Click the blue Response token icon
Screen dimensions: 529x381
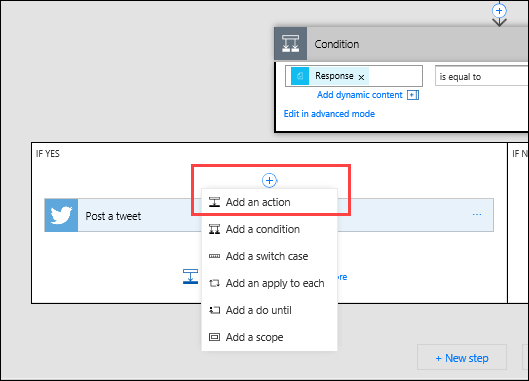300,76
